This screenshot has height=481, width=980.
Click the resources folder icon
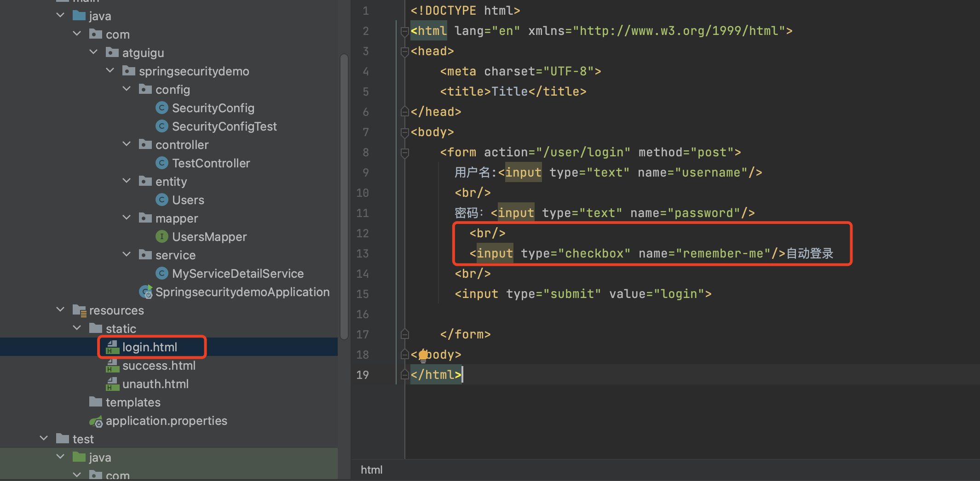[80, 310]
